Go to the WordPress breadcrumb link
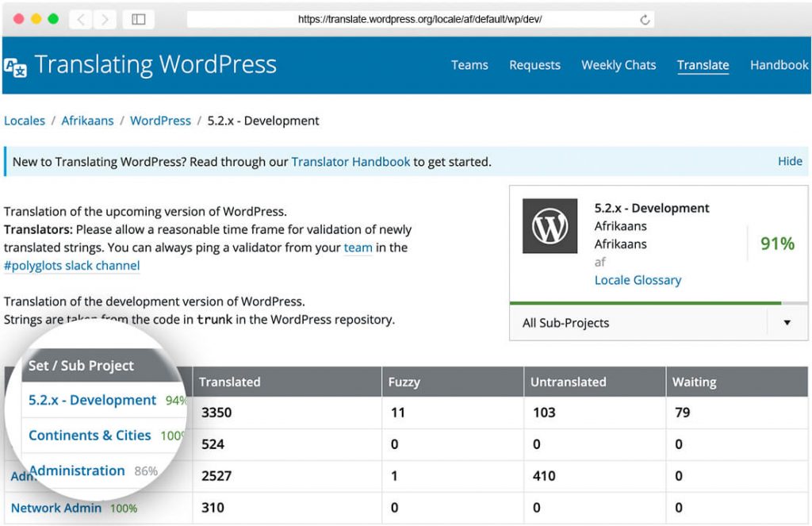 coord(160,121)
